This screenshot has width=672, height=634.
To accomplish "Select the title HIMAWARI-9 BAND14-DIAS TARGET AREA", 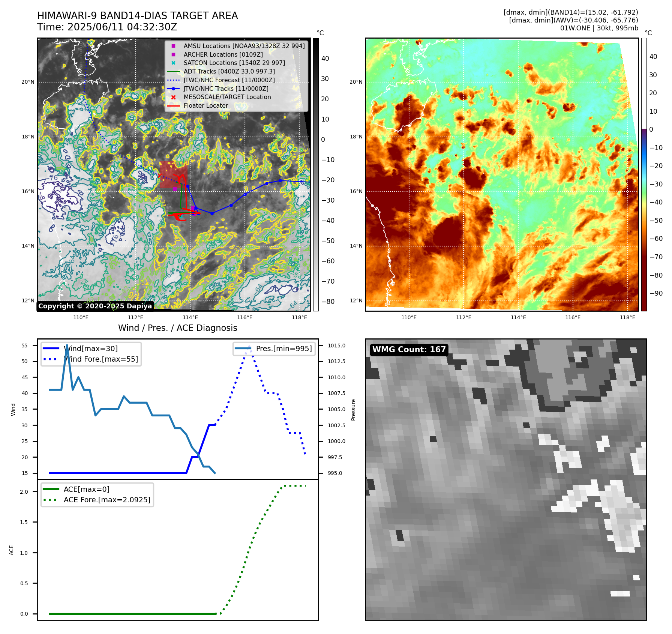I will tap(137, 16).
